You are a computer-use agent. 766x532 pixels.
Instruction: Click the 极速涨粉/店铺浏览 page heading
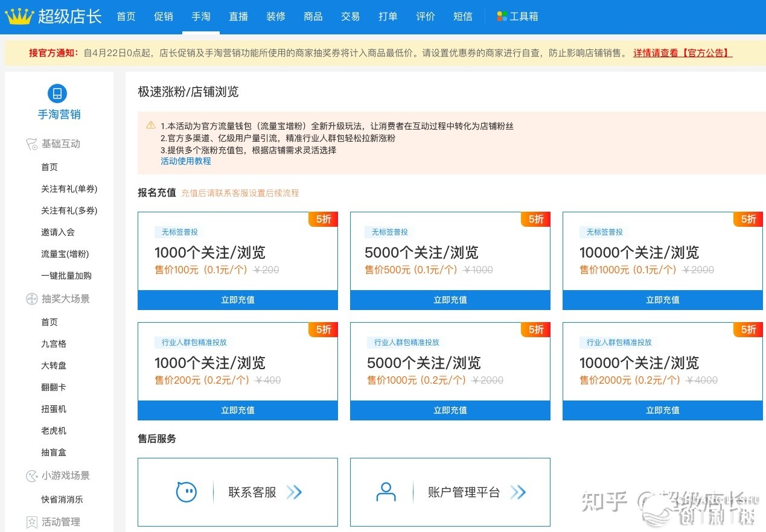click(188, 92)
